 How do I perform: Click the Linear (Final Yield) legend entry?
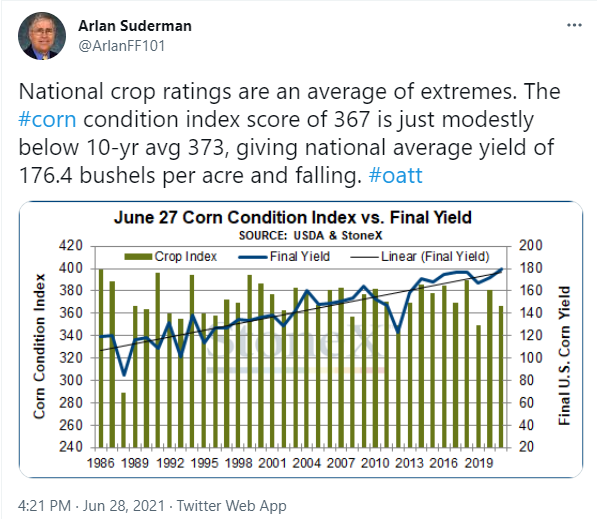(420, 257)
